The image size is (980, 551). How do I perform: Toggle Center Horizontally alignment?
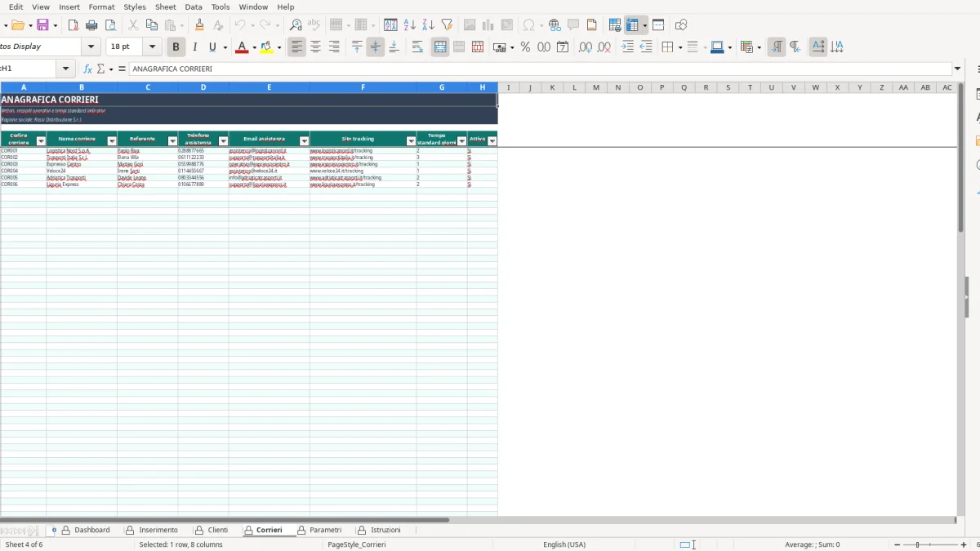[315, 47]
